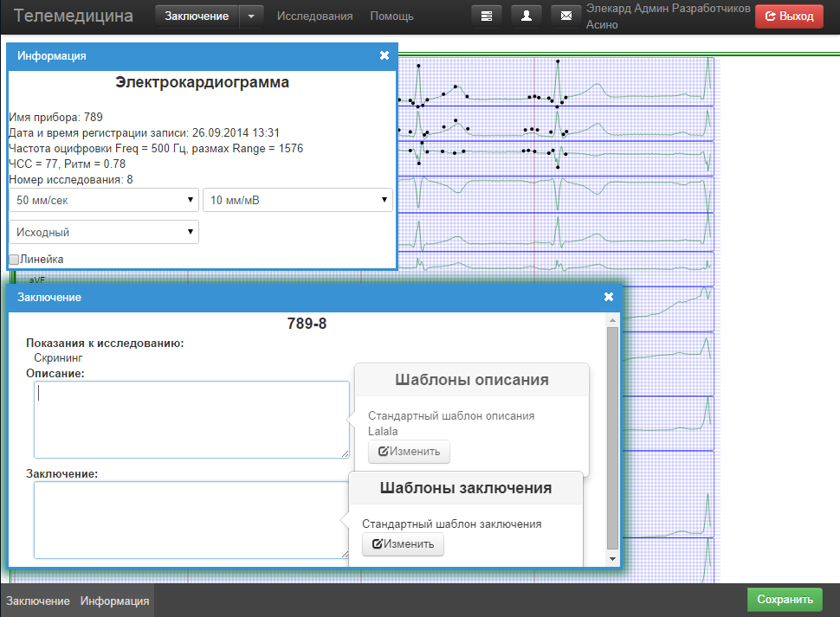This screenshot has height=617, width=840.
Task: Click the Номер исследования: 8 line
Action: click(x=71, y=180)
